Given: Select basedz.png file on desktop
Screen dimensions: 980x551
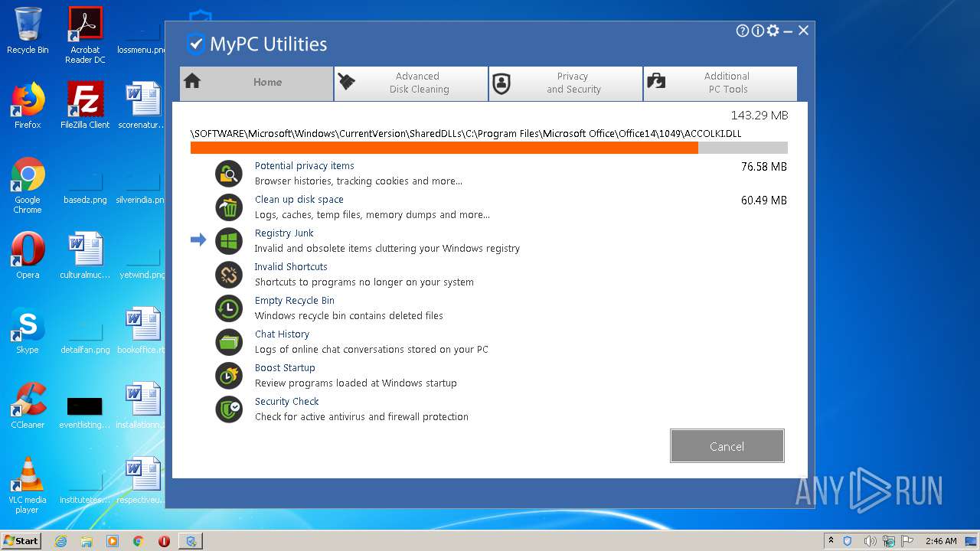Looking at the screenshot, I should 85,188.
